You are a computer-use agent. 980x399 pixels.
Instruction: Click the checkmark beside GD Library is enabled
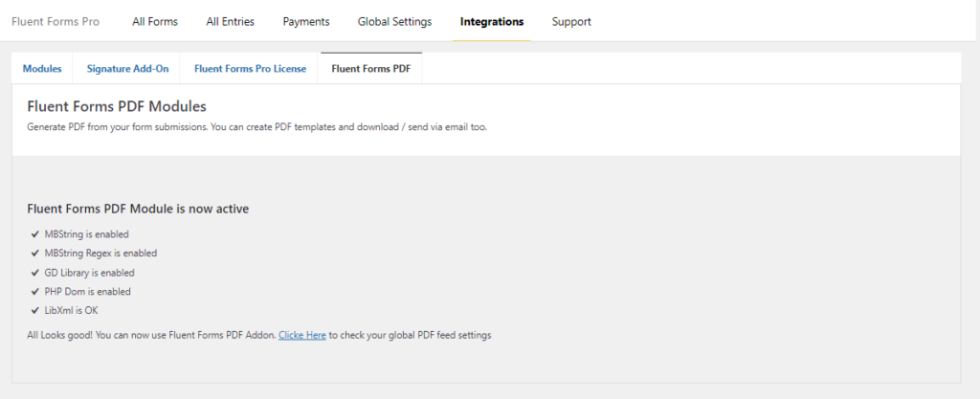tap(34, 273)
